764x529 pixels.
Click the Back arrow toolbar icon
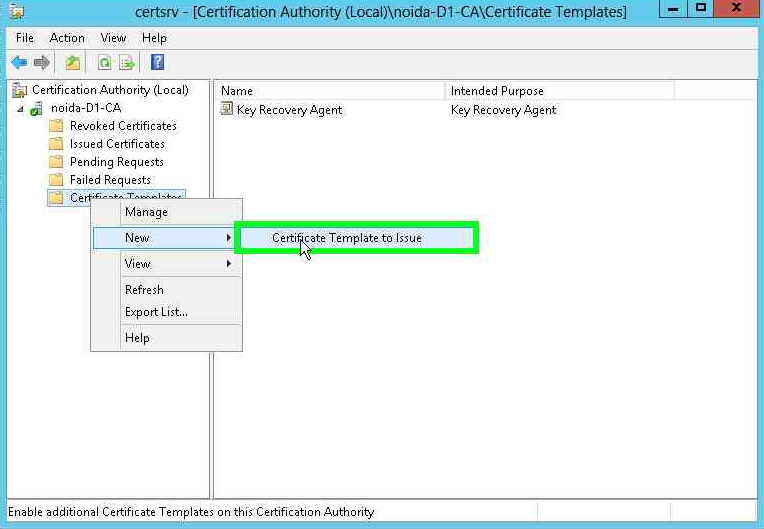[19, 62]
